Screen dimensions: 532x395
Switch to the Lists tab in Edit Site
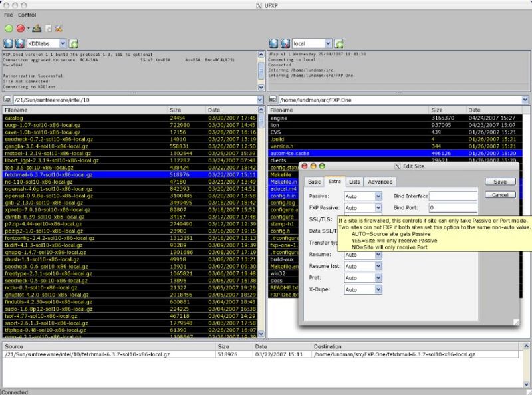[x=354, y=182]
